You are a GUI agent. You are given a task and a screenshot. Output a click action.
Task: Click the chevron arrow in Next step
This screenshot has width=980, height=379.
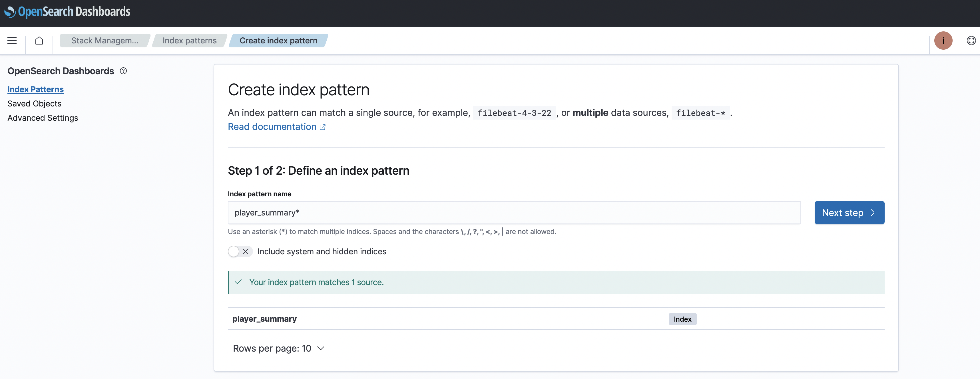click(x=873, y=213)
